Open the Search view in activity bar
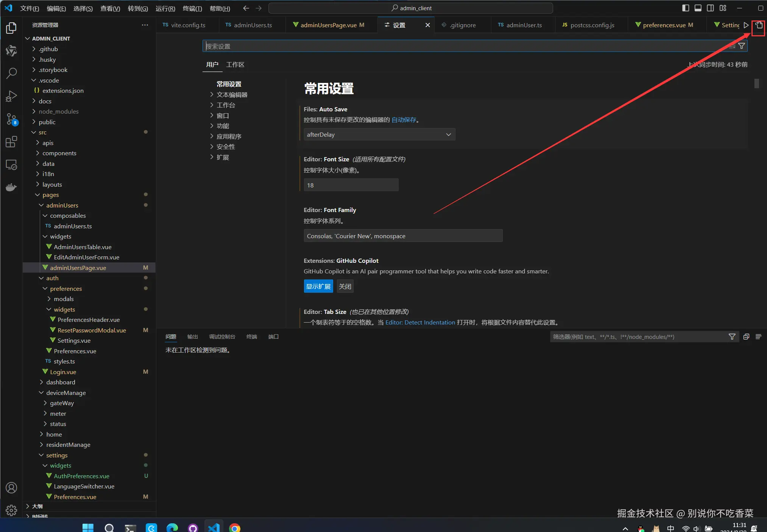This screenshot has width=767, height=532. click(x=11, y=73)
